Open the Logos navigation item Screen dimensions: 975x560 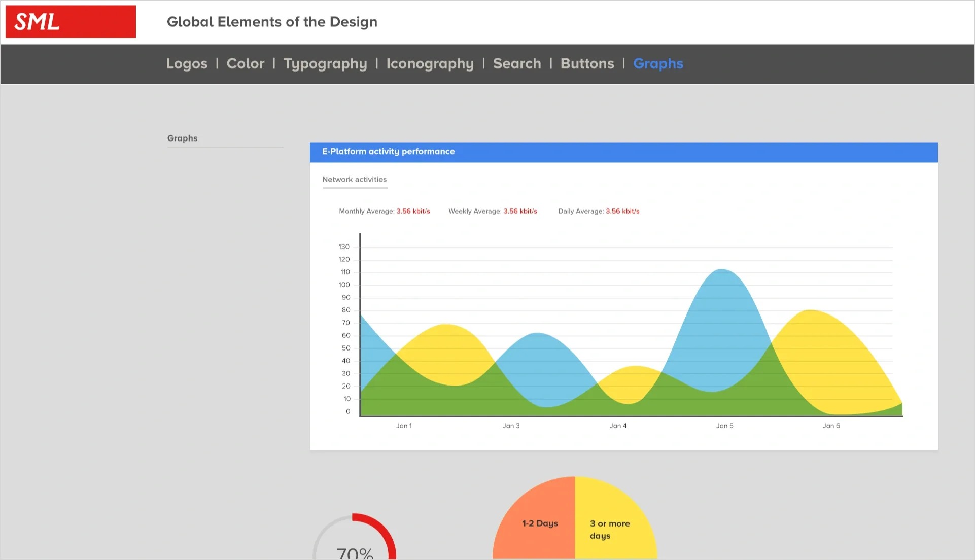[187, 64]
